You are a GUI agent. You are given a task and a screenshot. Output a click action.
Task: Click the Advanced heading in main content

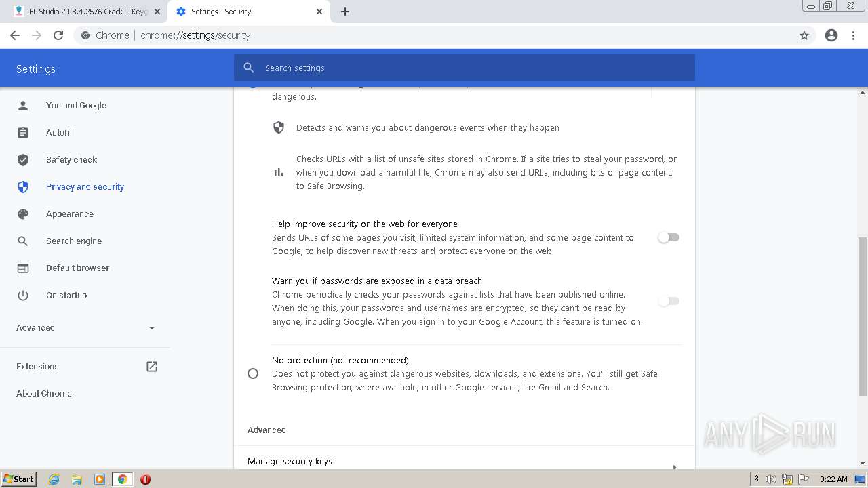pyautogui.click(x=267, y=430)
